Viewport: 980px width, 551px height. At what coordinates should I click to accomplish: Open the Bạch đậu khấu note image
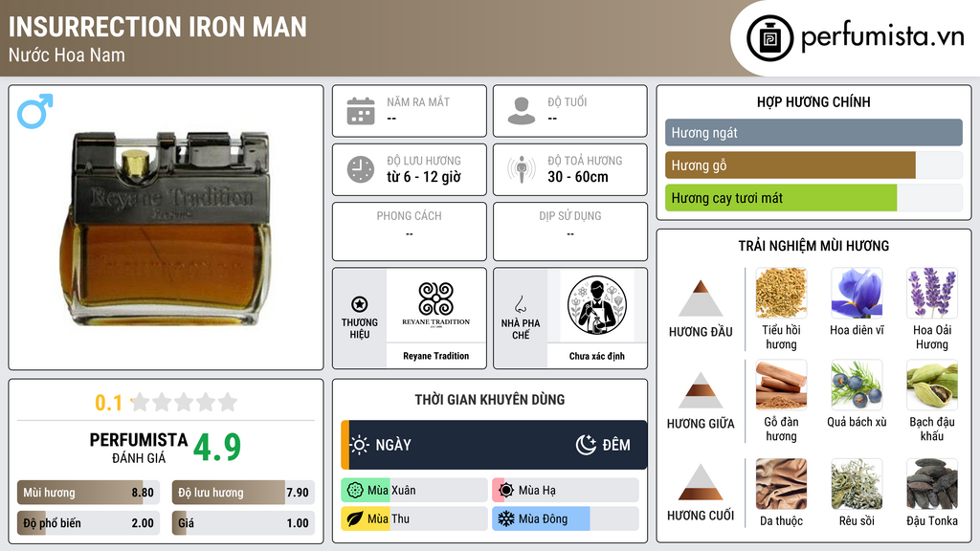pos(932,385)
